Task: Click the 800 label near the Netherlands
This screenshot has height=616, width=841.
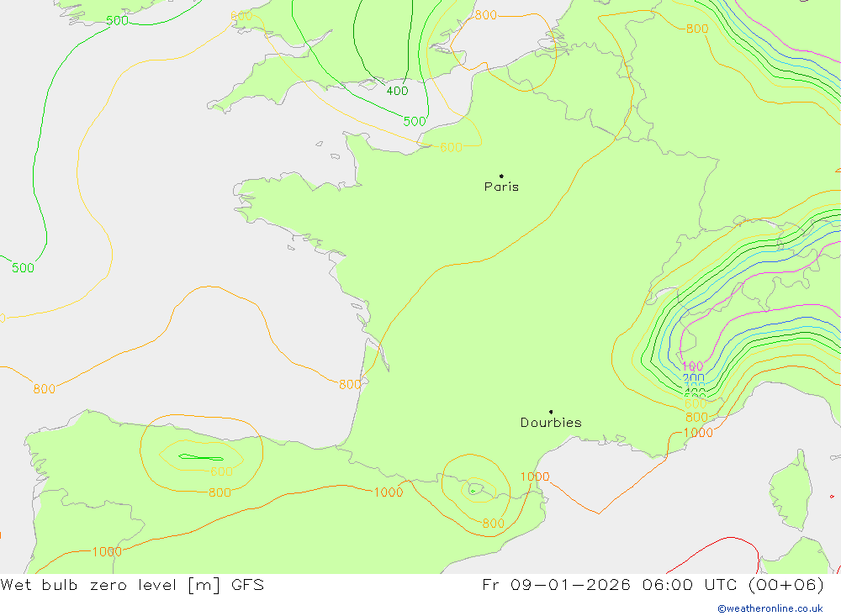Action: coord(486,15)
